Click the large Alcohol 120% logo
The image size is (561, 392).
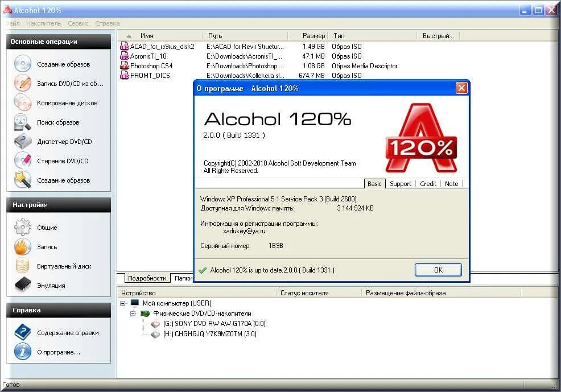(x=421, y=138)
